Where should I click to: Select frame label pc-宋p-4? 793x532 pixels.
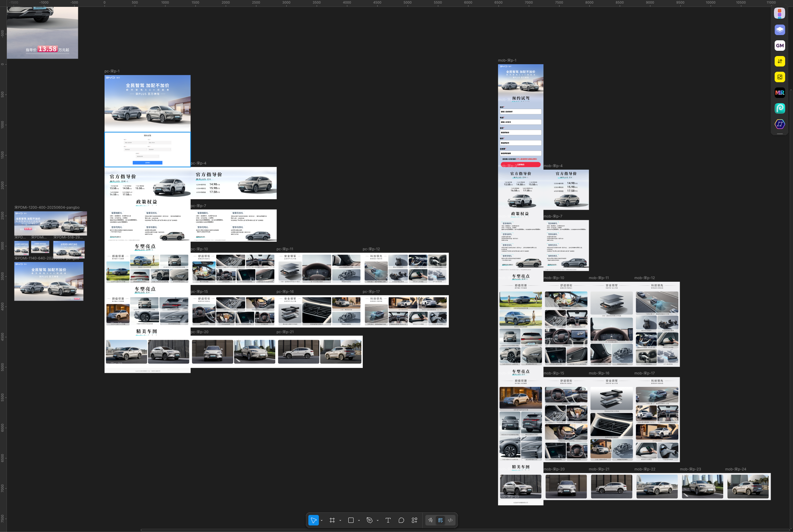point(198,163)
